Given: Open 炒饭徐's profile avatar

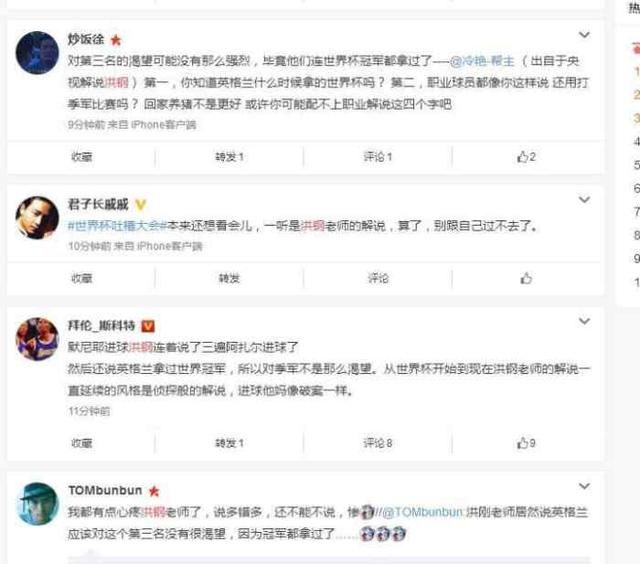Looking at the screenshot, I should 37,53.
